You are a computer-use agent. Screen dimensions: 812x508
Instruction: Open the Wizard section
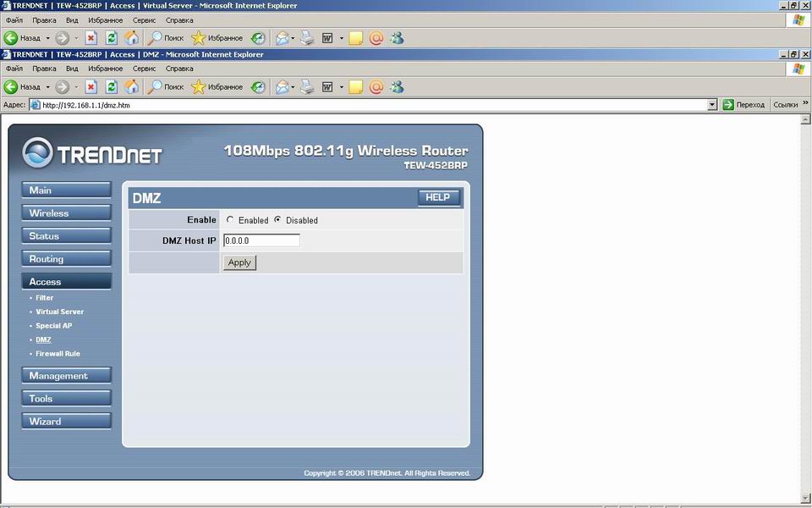coord(66,421)
